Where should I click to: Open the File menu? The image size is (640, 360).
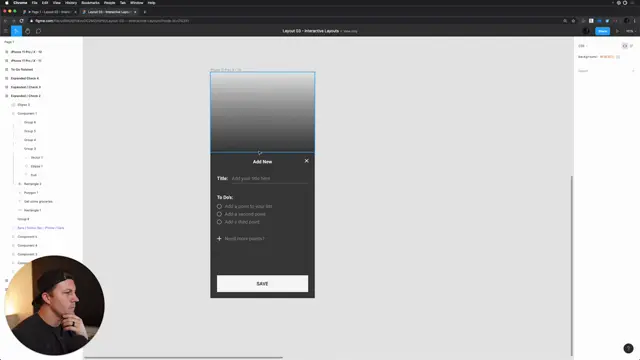[34, 3]
